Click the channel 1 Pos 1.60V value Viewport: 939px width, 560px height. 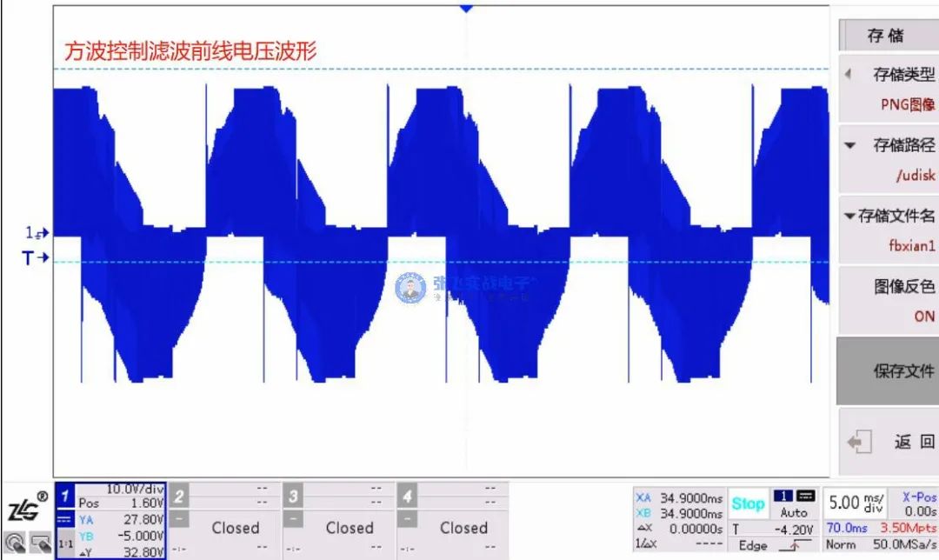[147, 503]
